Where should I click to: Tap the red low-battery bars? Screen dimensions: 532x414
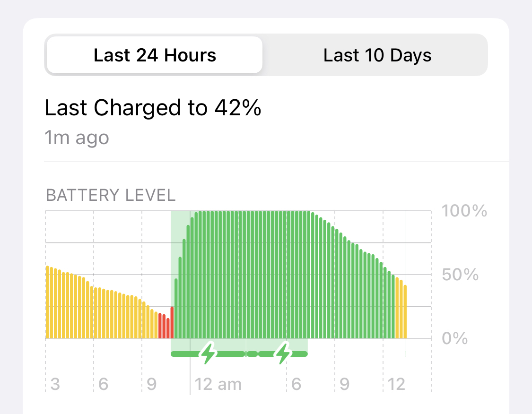166,323
